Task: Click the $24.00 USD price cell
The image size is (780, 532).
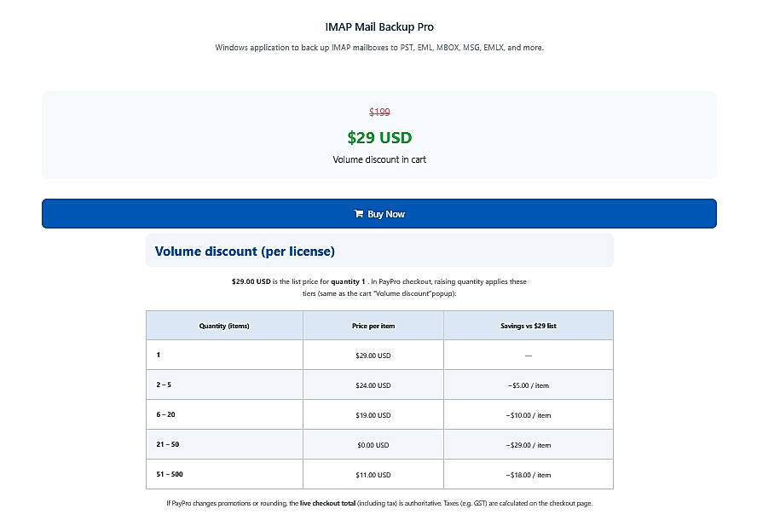Action: tap(373, 385)
